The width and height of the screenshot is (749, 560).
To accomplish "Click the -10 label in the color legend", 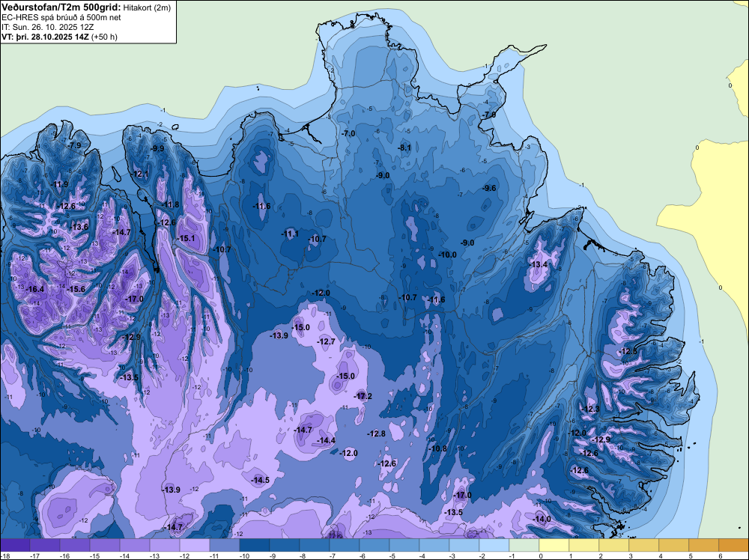I will click(x=244, y=556).
